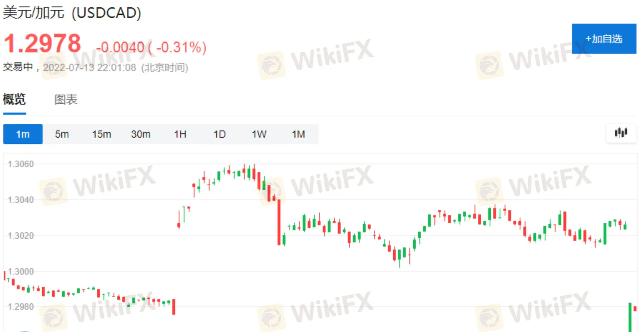The height and width of the screenshot is (332, 644).
Task: Switch chart to 15m interval
Action: pyautogui.click(x=101, y=134)
